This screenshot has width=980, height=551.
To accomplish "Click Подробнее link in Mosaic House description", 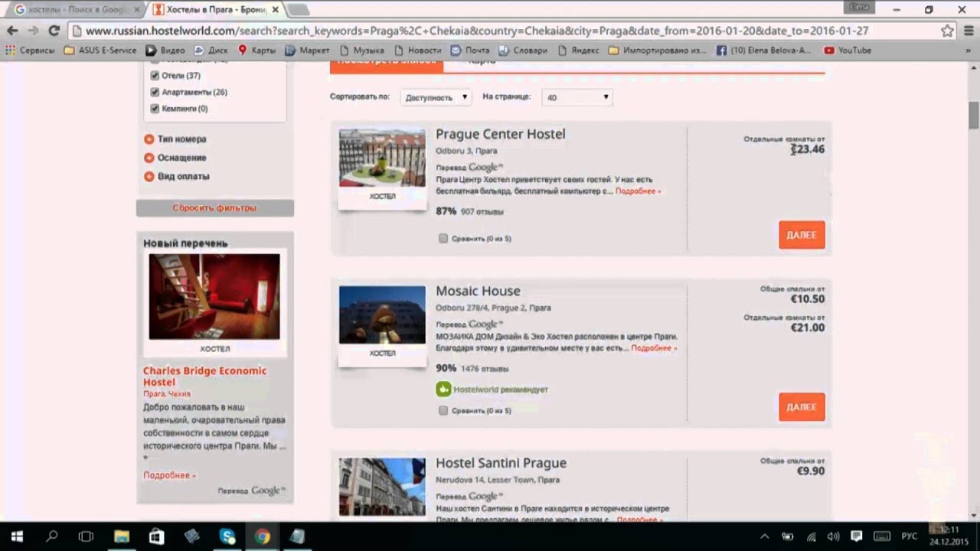I will click(654, 348).
